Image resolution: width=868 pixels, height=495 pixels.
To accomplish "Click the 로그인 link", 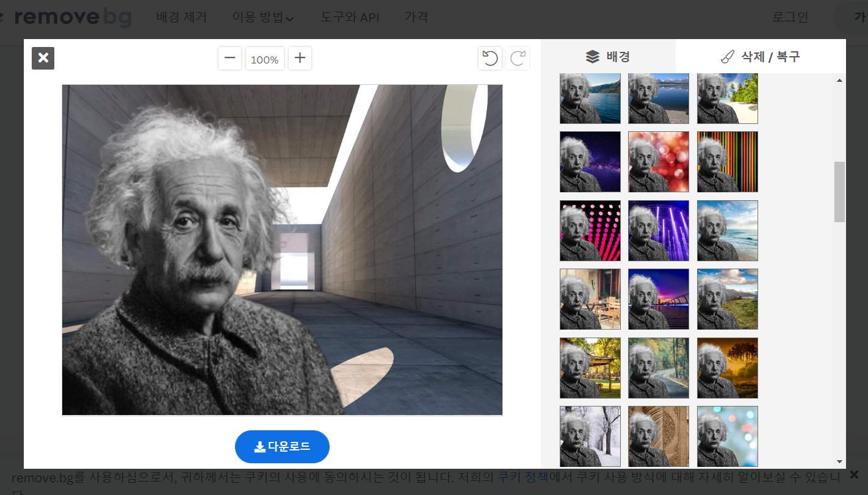I will (x=790, y=17).
